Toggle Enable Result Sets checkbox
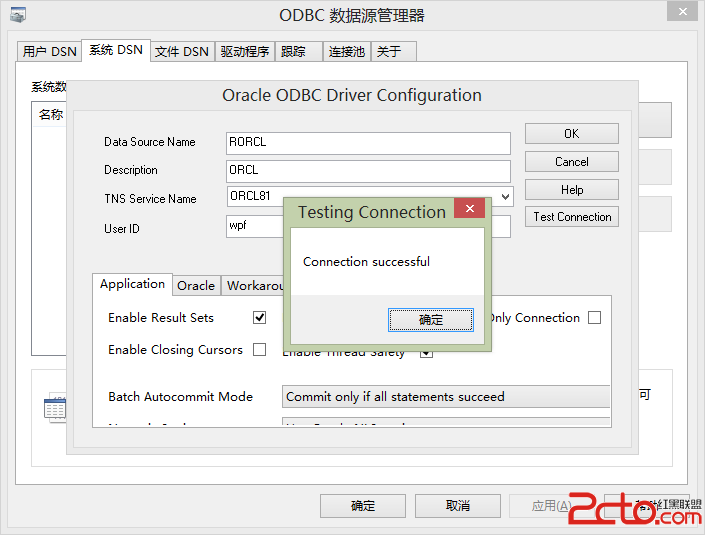Screen dimensions: 705x535 tap(259, 317)
